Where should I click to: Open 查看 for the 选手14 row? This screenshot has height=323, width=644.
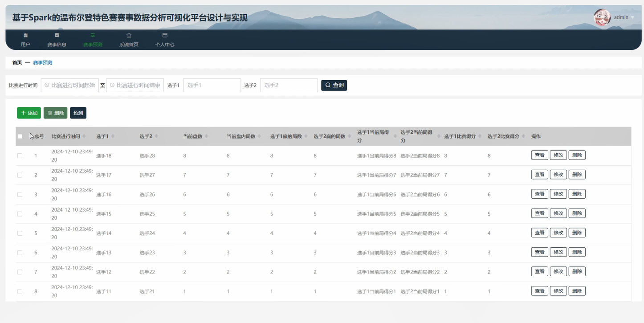(x=540, y=233)
